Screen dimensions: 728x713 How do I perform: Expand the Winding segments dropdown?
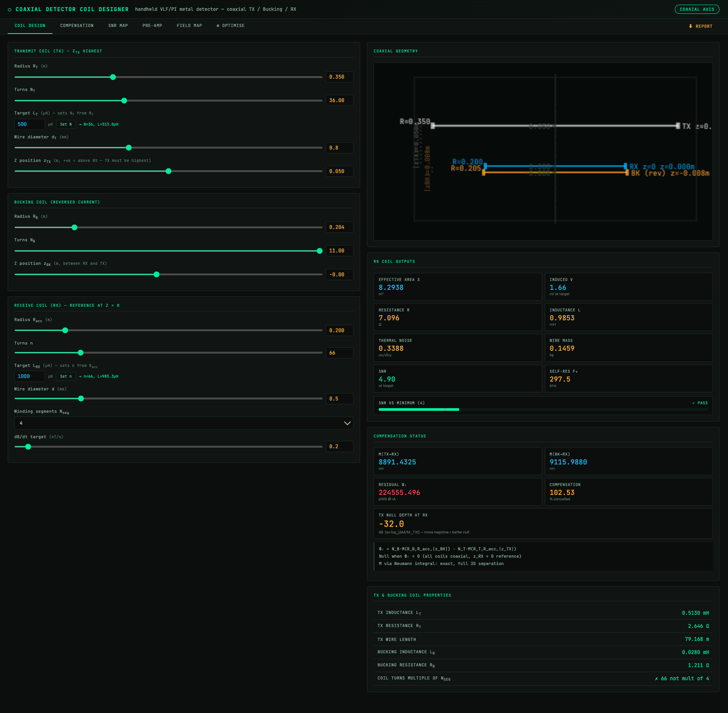(x=184, y=423)
